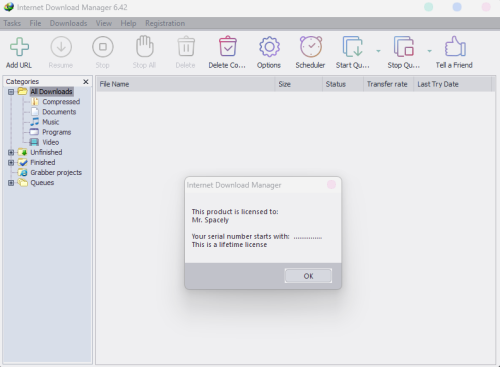500x367 pixels.
Task: Select the Unfinished label in tree
Action: [x=46, y=152]
